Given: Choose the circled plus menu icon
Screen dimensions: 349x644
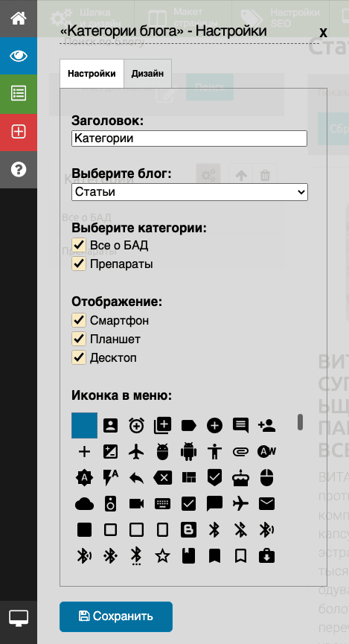Looking at the screenshot, I should pos(214,426).
